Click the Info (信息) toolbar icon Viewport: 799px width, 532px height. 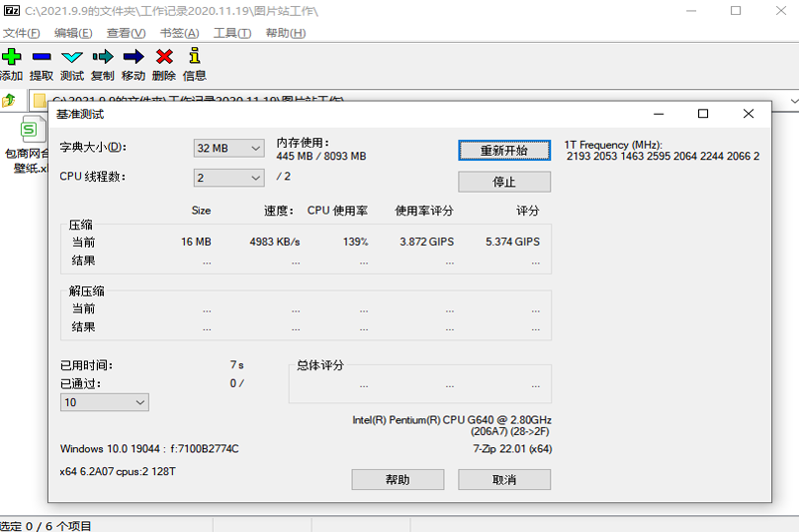(x=194, y=55)
